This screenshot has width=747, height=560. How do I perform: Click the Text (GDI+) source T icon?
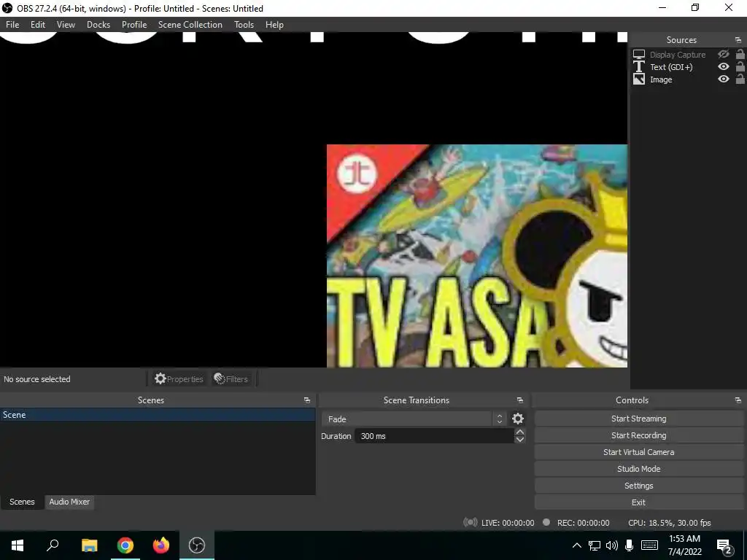tap(639, 66)
